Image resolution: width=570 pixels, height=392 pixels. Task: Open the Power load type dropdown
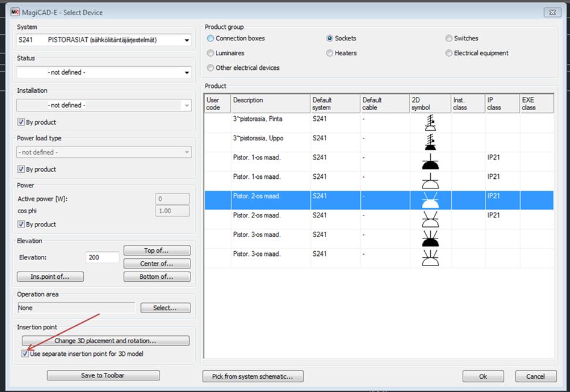[x=187, y=152]
